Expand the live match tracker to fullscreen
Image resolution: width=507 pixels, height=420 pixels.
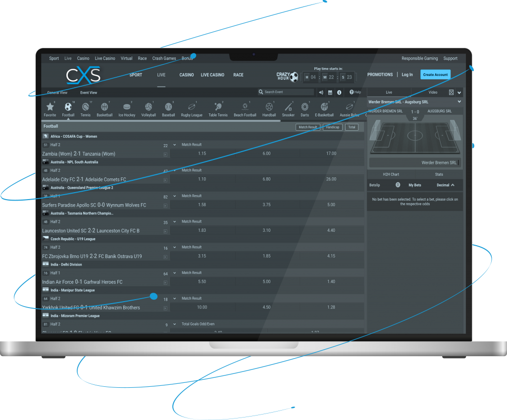(x=451, y=92)
